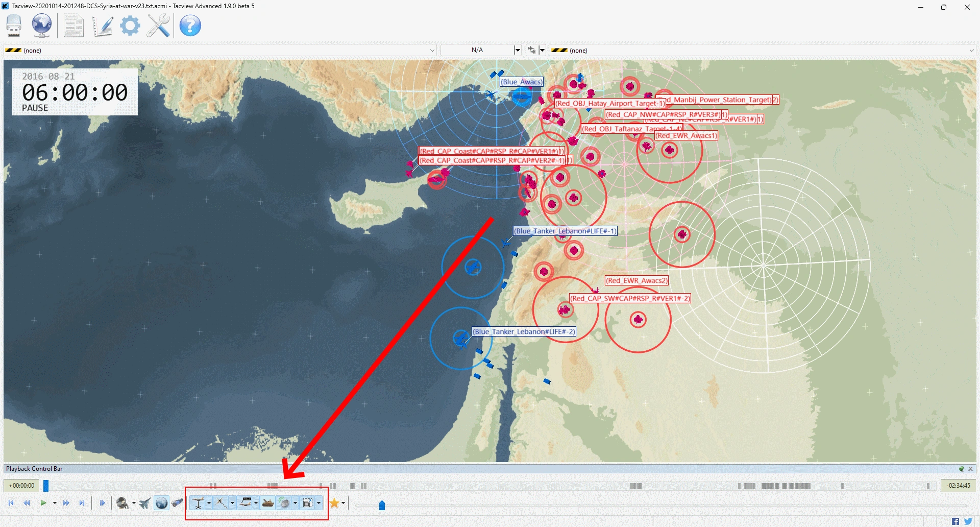
Task: Select the Red_CAP_SW#CAP#RSP_R#VER1#-2 label
Action: coord(630,298)
